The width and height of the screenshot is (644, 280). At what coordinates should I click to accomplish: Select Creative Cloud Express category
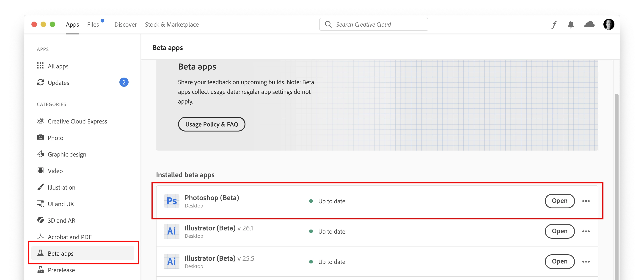coord(77,121)
